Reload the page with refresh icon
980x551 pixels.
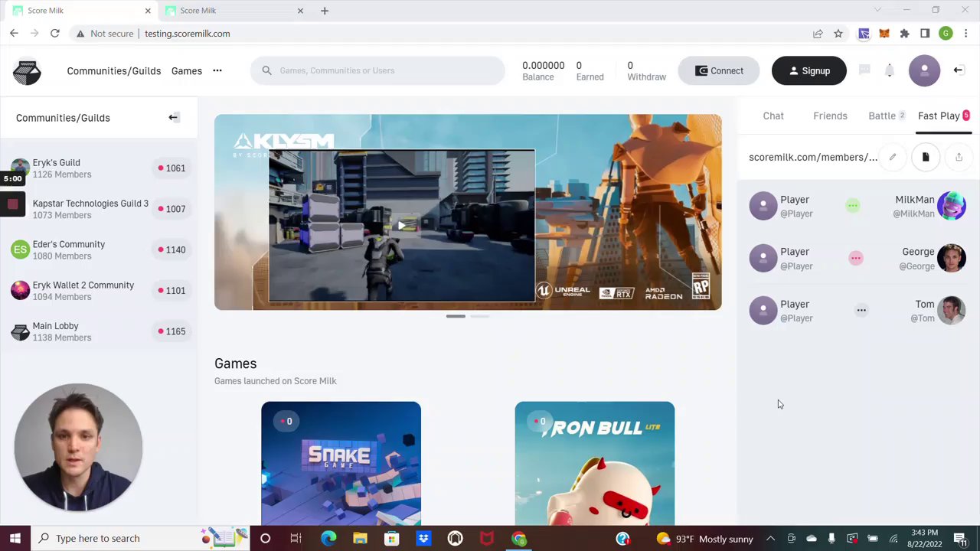(54, 34)
